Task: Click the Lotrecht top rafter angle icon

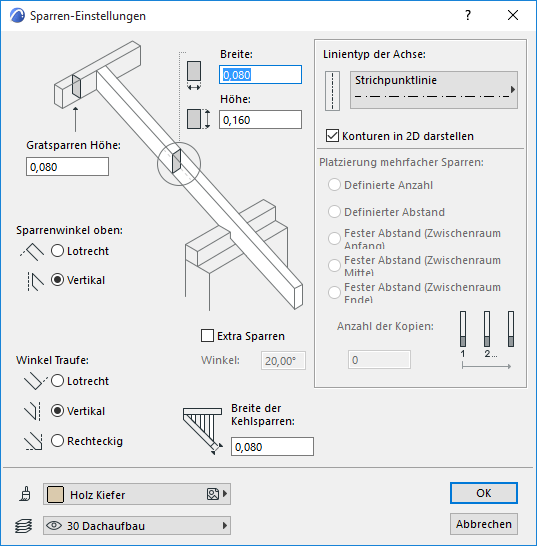Action: 32,251
